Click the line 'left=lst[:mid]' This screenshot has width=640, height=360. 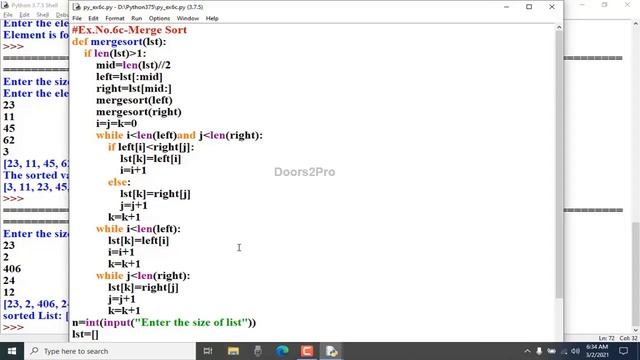coord(129,77)
